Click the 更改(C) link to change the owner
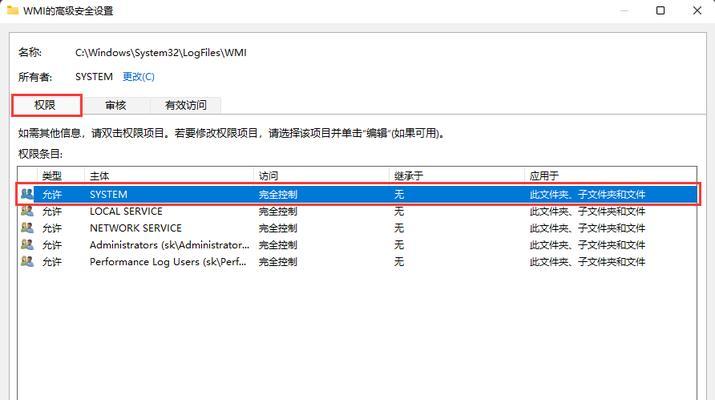The image size is (715, 400). [x=138, y=76]
